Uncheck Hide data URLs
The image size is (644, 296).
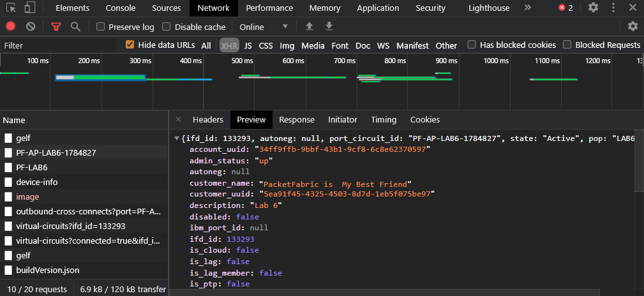click(130, 45)
